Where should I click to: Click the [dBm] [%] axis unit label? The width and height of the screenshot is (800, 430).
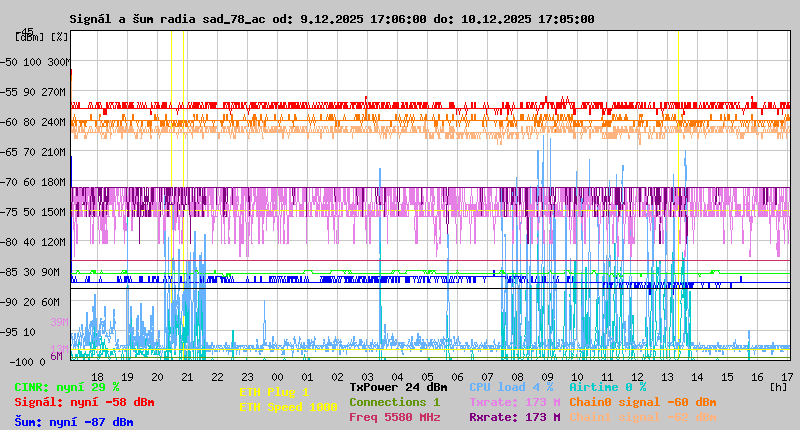[x=41, y=37]
